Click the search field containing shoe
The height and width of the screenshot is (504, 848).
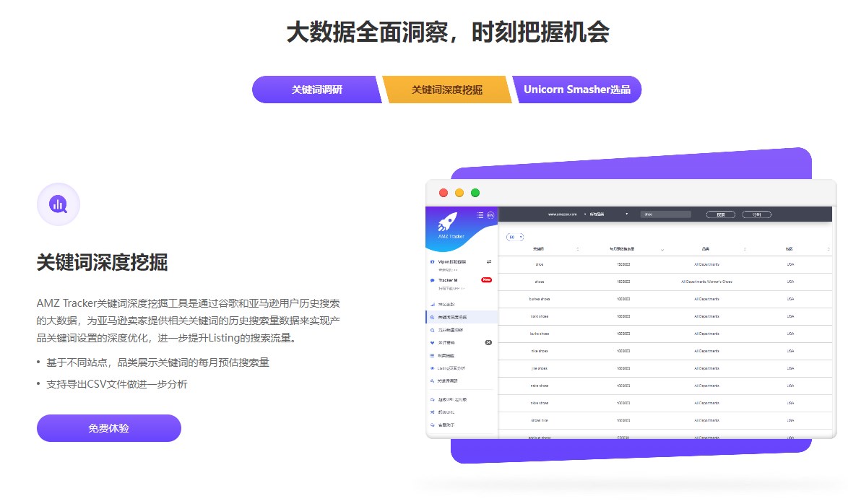click(x=666, y=214)
